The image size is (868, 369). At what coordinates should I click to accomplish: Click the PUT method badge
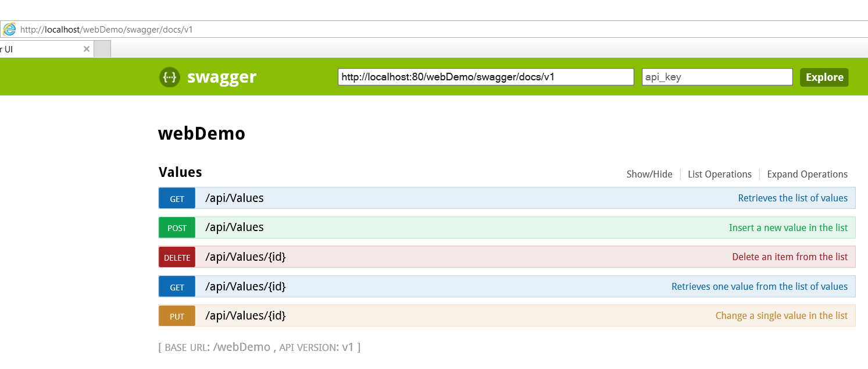(177, 316)
